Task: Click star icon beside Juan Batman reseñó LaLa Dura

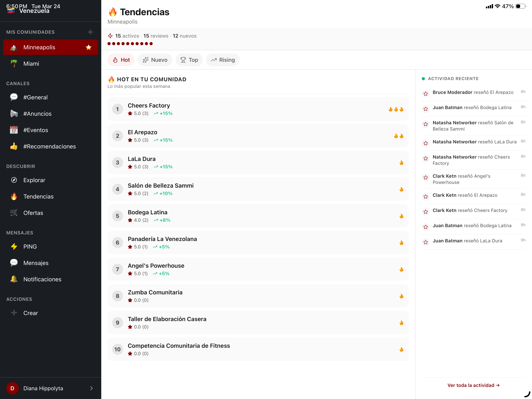Action: 426,242
